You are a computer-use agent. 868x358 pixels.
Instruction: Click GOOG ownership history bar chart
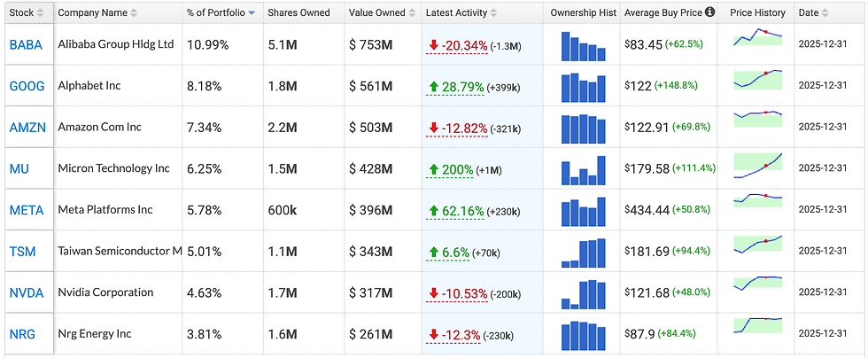[584, 88]
